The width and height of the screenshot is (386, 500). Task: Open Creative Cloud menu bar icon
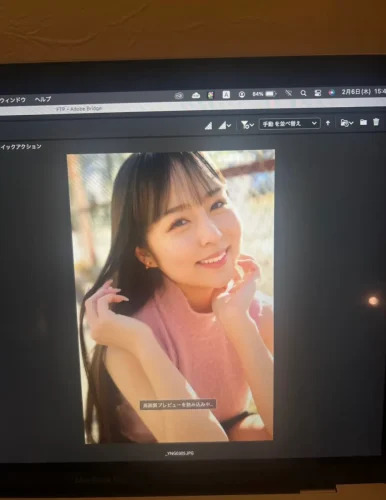click(179, 96)
